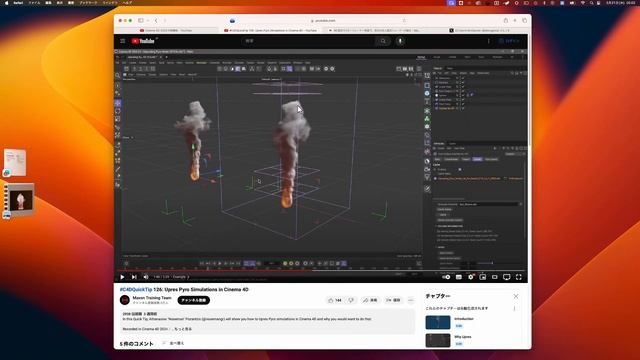Viewport: 640px width, 360px height.
Task: Expand the description with もっと見る
Action: click(183, 329)
